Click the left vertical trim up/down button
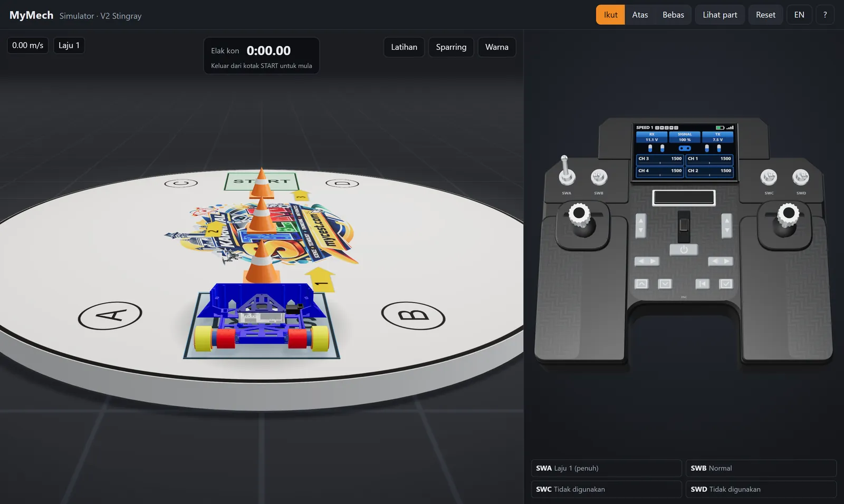The image size is (844, 504). (x=641, y=226)
